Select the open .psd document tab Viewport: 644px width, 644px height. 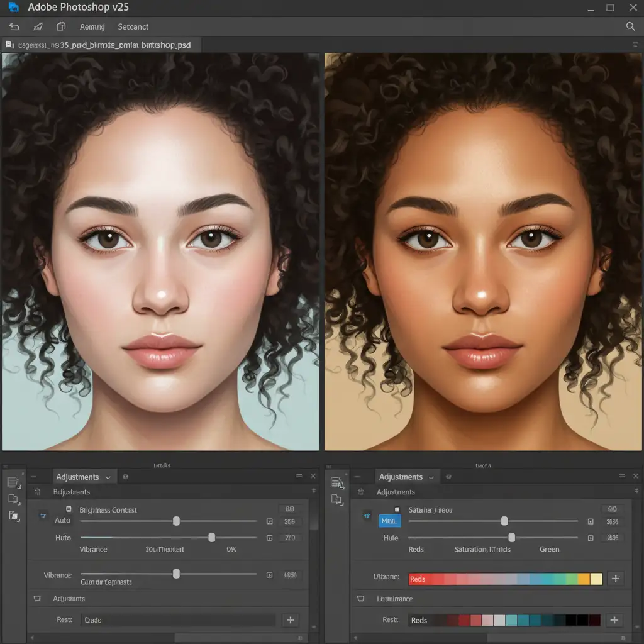tap(101, 45)
